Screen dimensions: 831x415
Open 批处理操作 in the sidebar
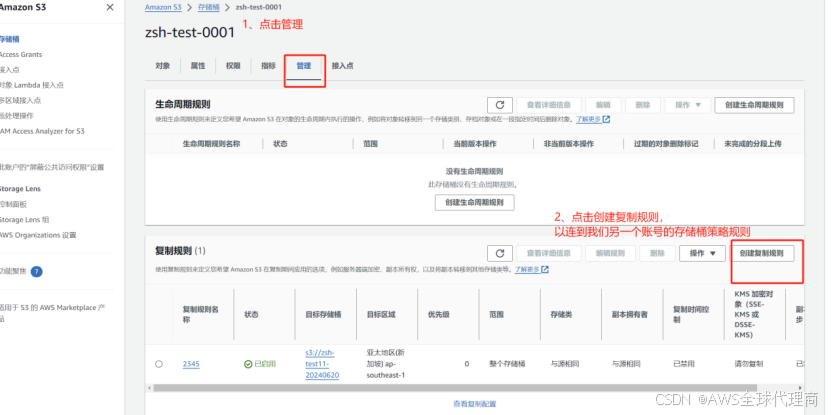[16, 116]
